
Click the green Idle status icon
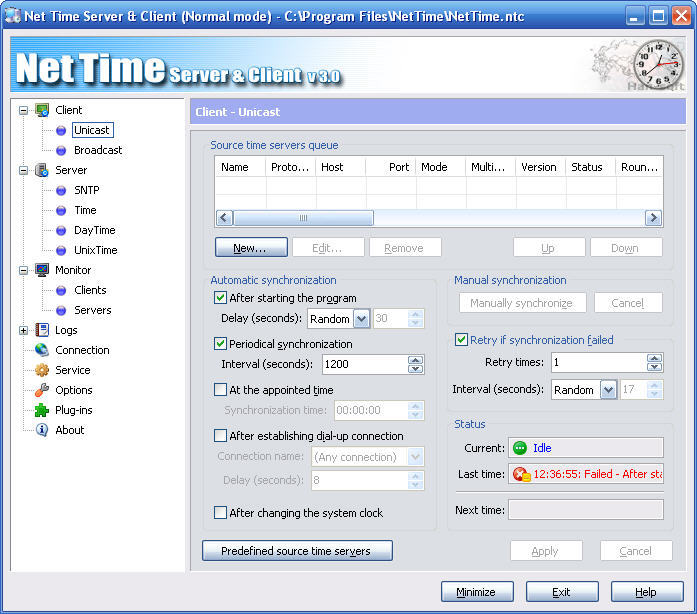click(x=520, y=448)
